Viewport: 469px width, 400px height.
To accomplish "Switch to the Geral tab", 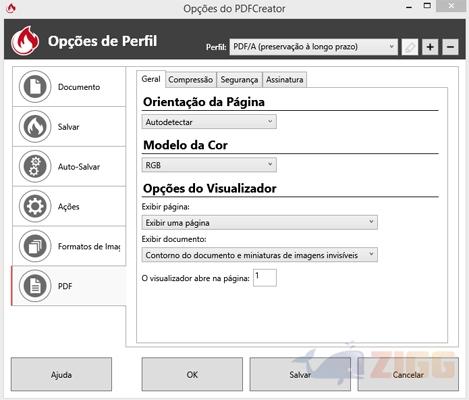I will tap(151, 79).
